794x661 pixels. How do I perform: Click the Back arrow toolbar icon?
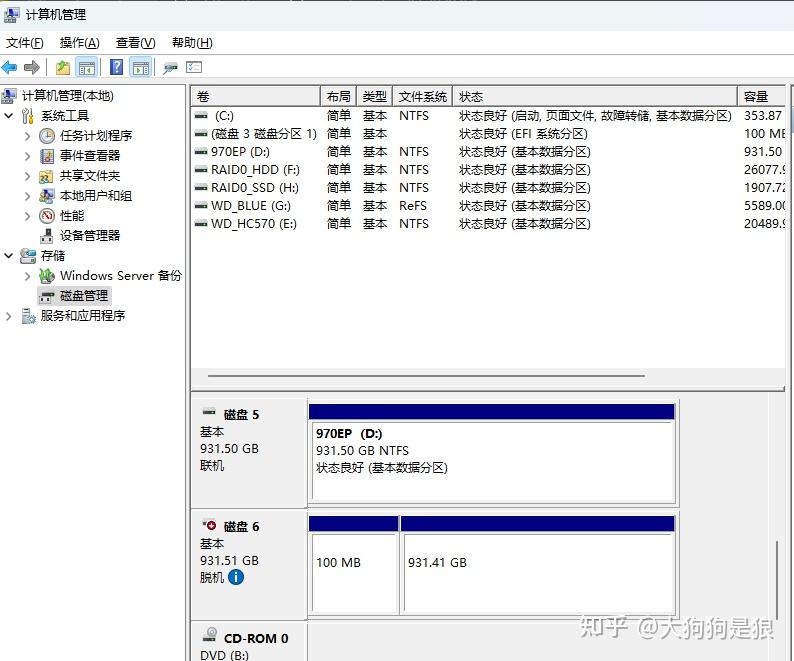point(9,67)
